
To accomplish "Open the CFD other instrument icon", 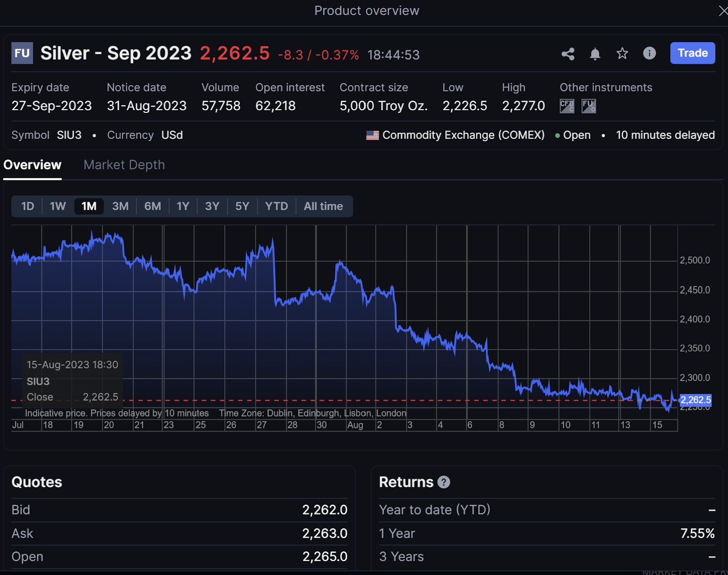I will 567,106.
